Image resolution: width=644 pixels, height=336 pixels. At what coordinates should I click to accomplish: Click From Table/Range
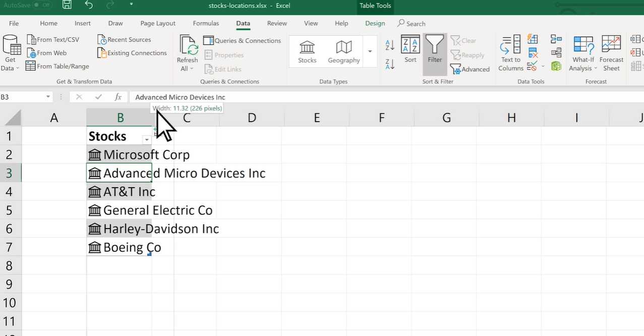tap(57, 66)
